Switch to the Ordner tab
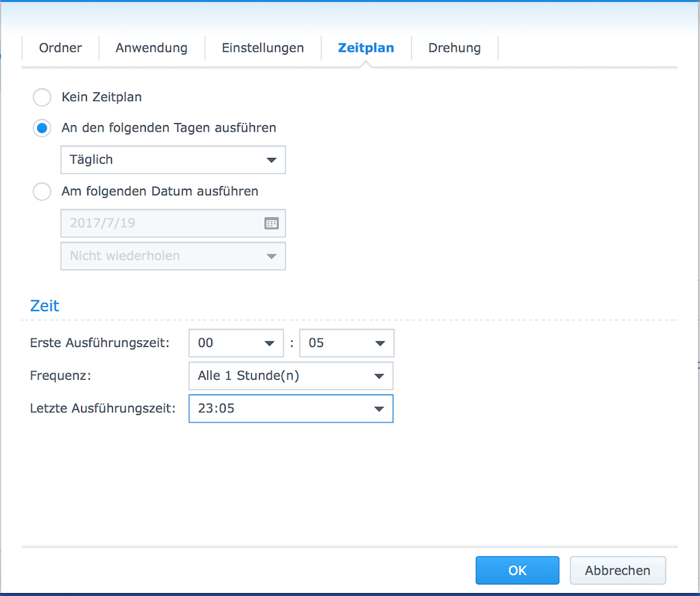700x596 pixels. [60, 48]
